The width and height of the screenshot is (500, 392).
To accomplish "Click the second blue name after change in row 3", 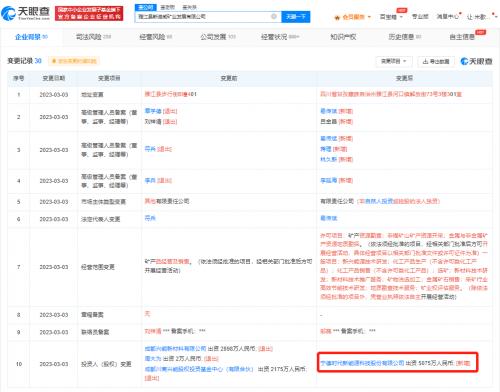I will point(326,149).
